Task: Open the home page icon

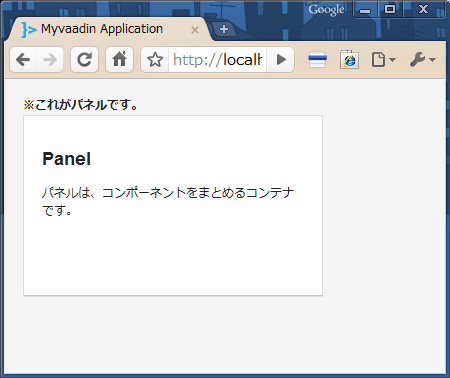Action: point(119,60)
